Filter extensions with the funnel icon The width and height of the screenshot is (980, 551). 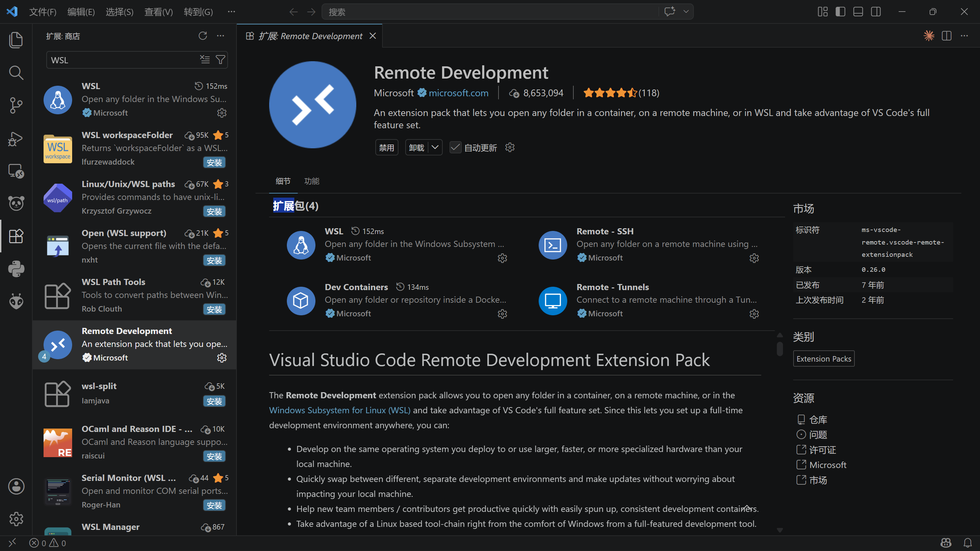click(x=220, y=59)
